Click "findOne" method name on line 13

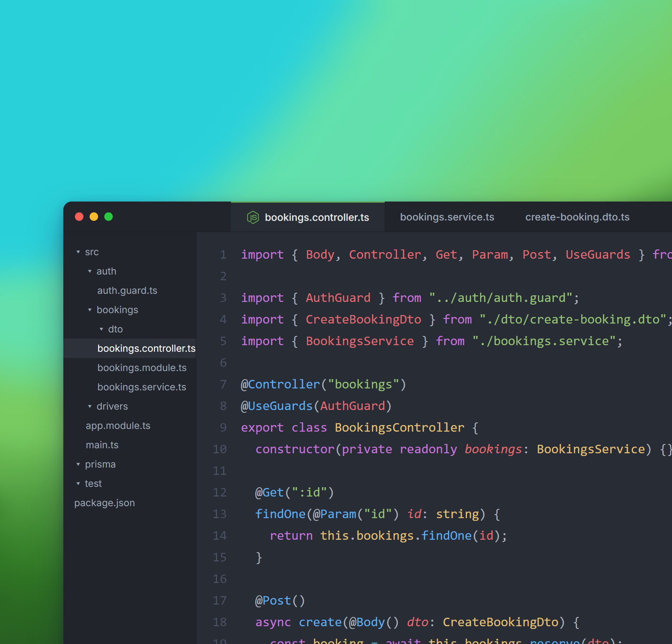click(x=280, y=514)
